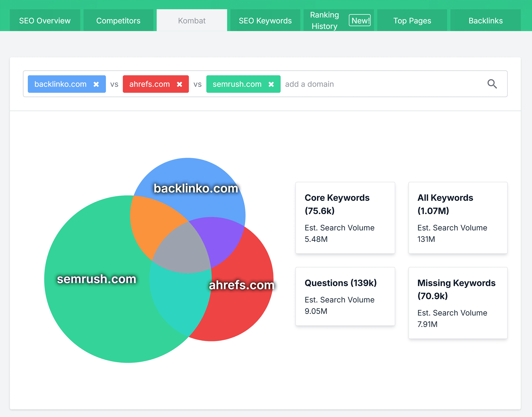Open the Core Keywords (75.6k) card

click(x=345, y=218)
